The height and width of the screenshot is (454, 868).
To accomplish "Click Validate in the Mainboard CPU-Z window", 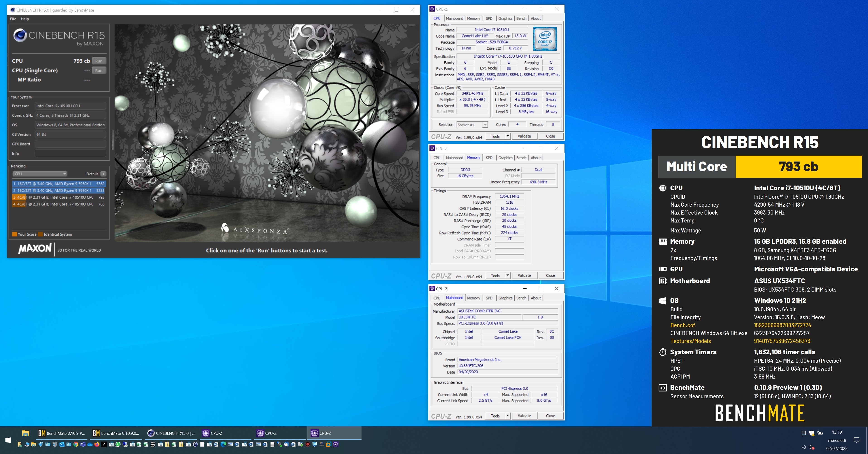I will click(x=524, y=415).
